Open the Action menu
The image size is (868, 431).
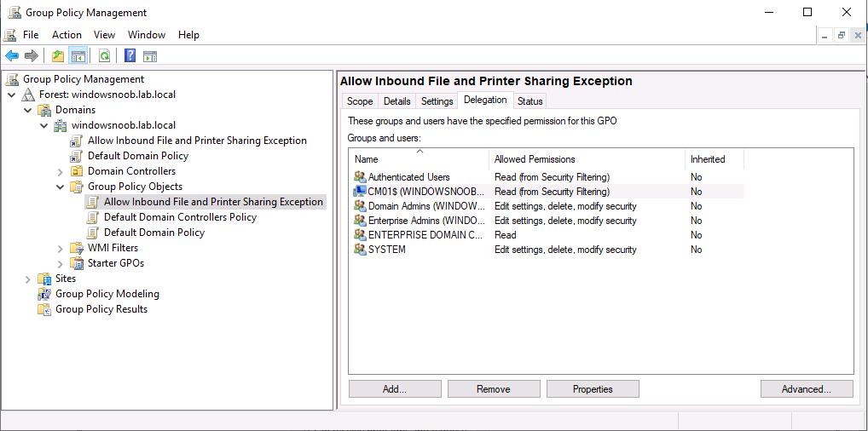point(67,35)
